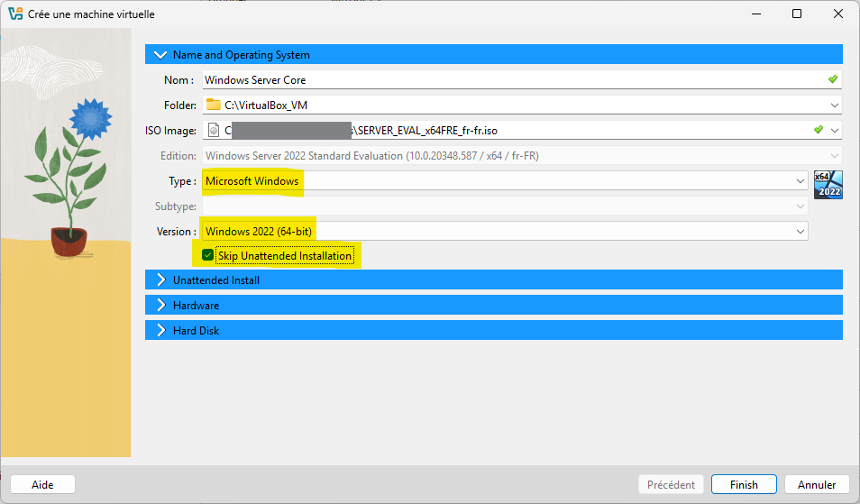Click the Nom field with Windows Server Core
Viewport: 860px width, 504px height.
(x=522, y=79)
